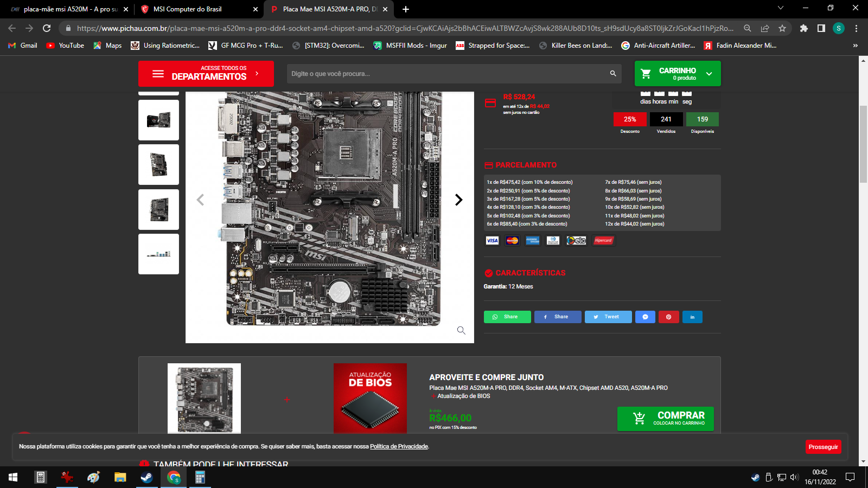Click the shopping cart icon in the CARRINHO button
Image resolution: width=868 pixels, height=488 pixels.
(646, 74)
